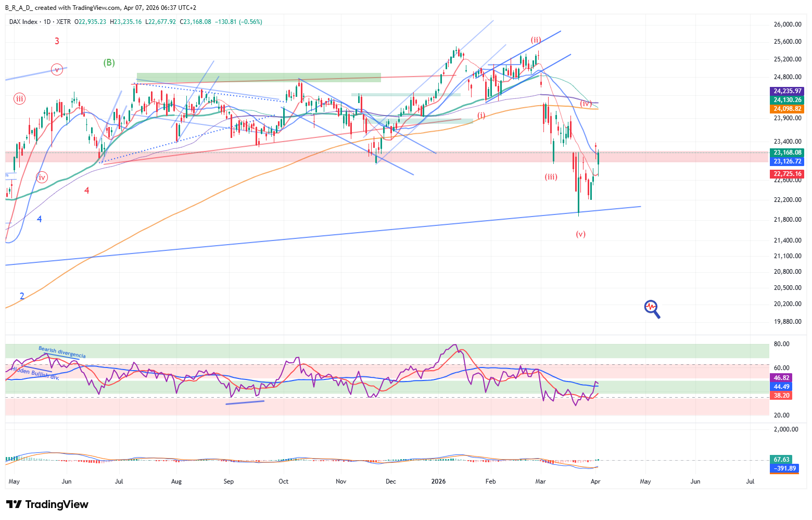Click the green (B) wave label
This screenshot has height=520, width=812.
coord(109,62)
